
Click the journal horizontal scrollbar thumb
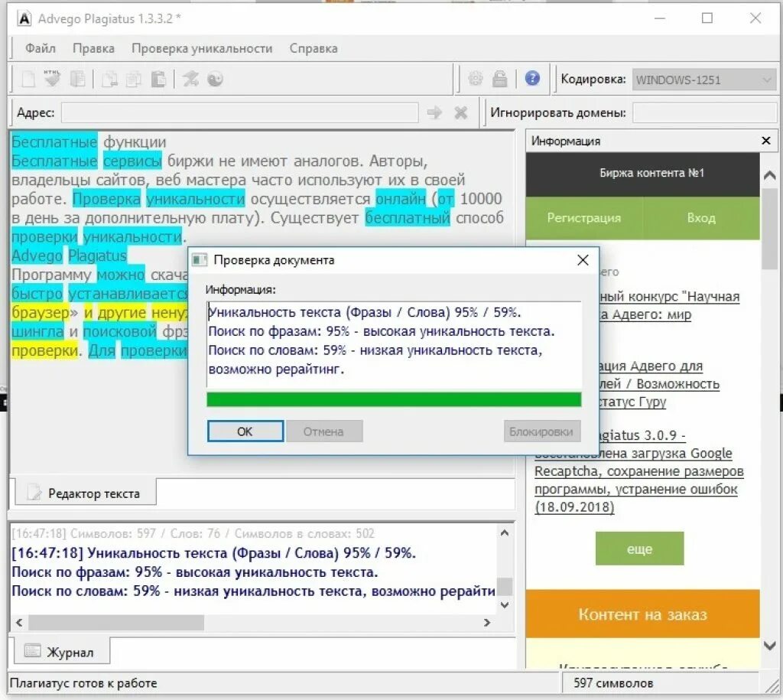[116, 623]
